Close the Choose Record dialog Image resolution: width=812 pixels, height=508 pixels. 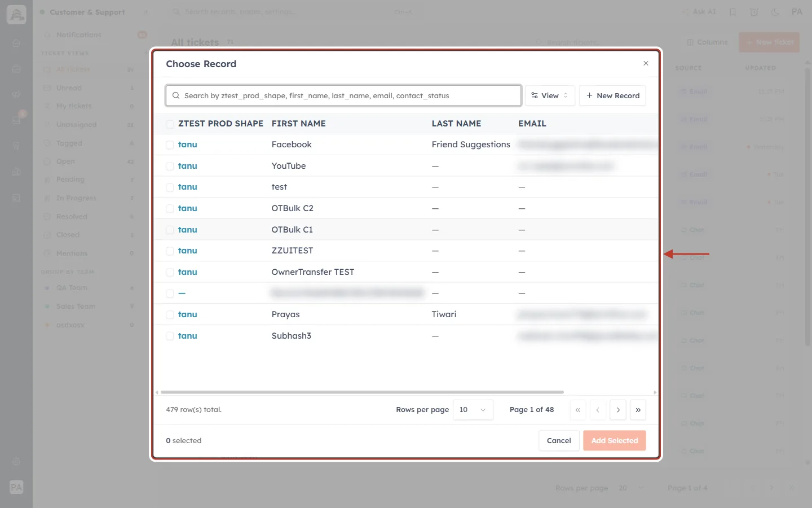coord(646,63)
